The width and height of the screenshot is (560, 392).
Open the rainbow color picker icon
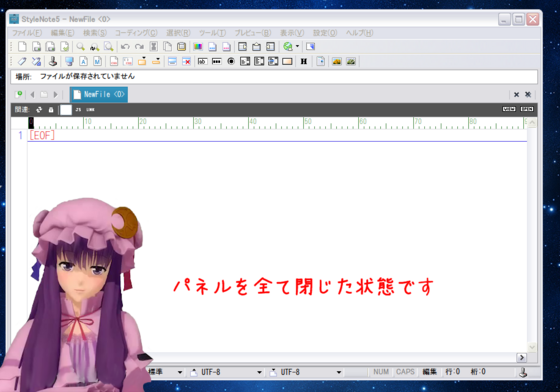tap(198, 46)
